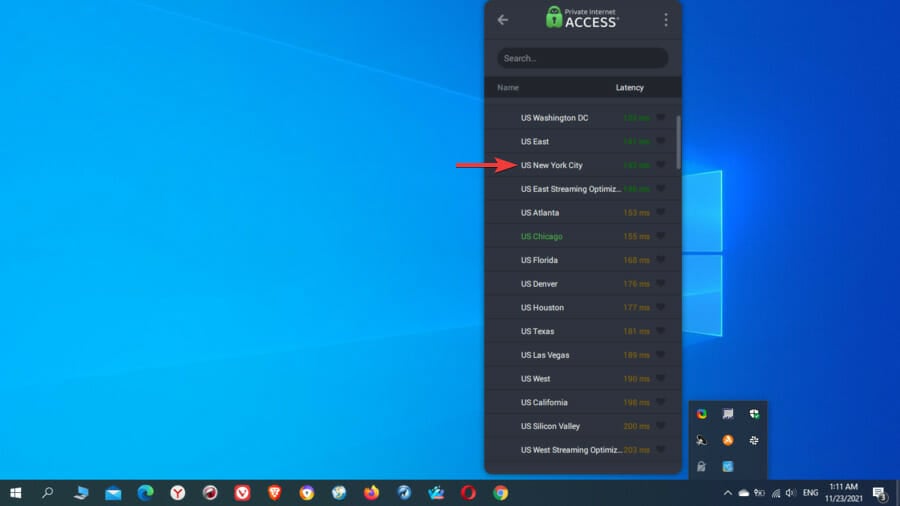This screenshot has width=900, height=506.
Task: Open the orange Avast icon in tray popup
Action: [728, 440]
